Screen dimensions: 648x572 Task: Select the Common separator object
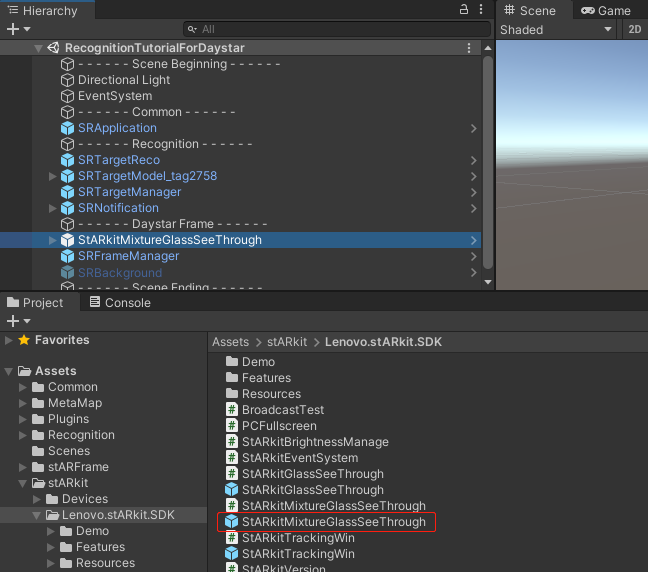156,112
